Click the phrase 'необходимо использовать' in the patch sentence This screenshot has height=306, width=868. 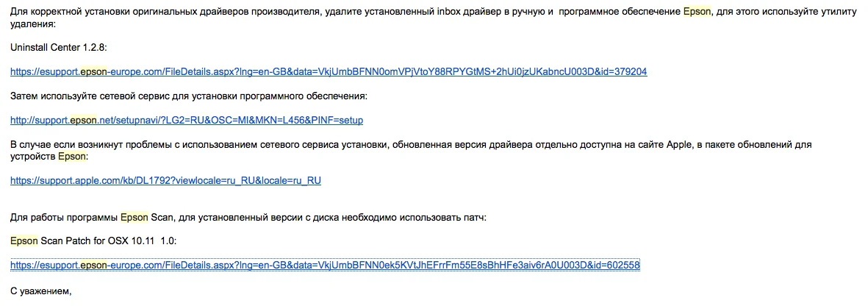point(401,217)
